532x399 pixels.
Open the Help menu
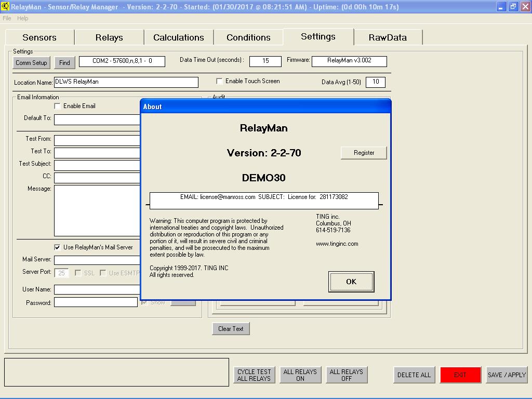pyautogui.click(x=23, y=18)
